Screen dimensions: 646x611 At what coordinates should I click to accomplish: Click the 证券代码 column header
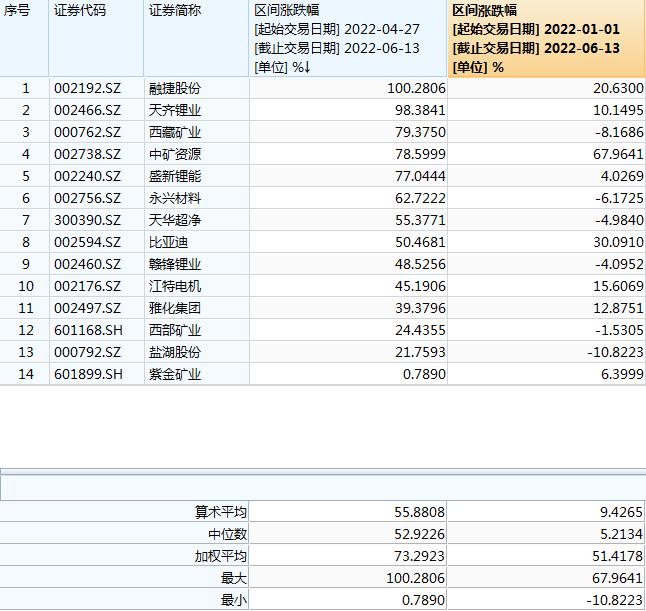click(96, 38)
